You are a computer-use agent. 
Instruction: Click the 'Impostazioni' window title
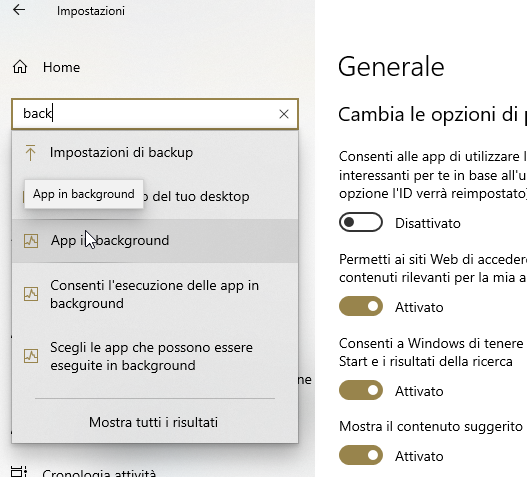click(91, 11)
